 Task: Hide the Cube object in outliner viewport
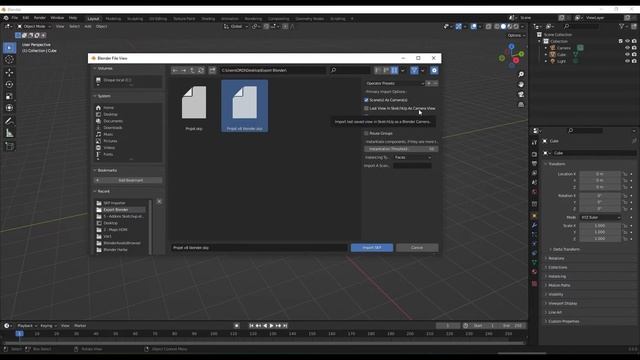coord(627,54)
